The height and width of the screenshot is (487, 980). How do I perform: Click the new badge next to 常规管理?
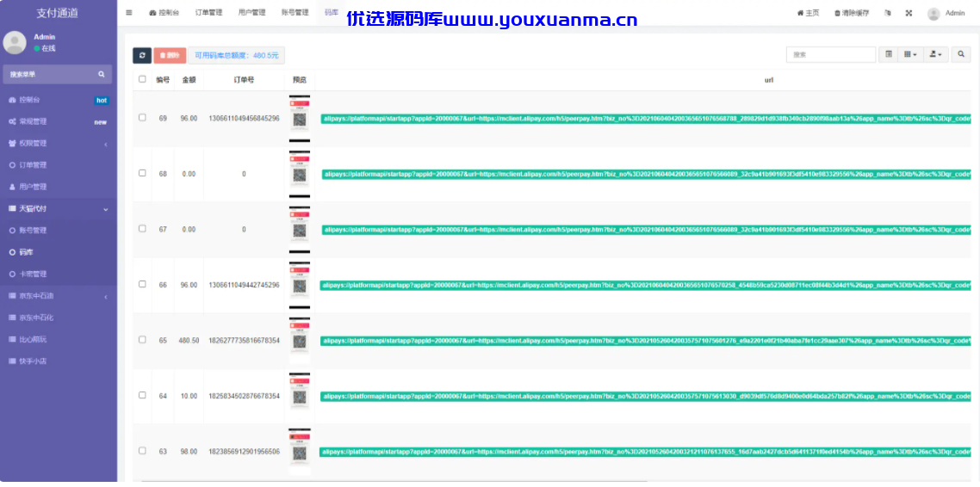click(x=101, y=122)
